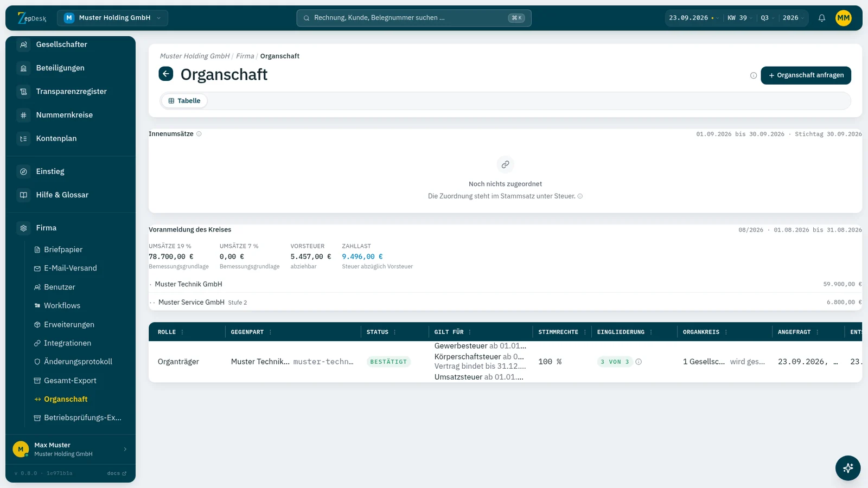Click the notification bell icon
Image resolution: width=868 pixels, height=488 pixels.
pyautogui.click(x=822, y=18)
